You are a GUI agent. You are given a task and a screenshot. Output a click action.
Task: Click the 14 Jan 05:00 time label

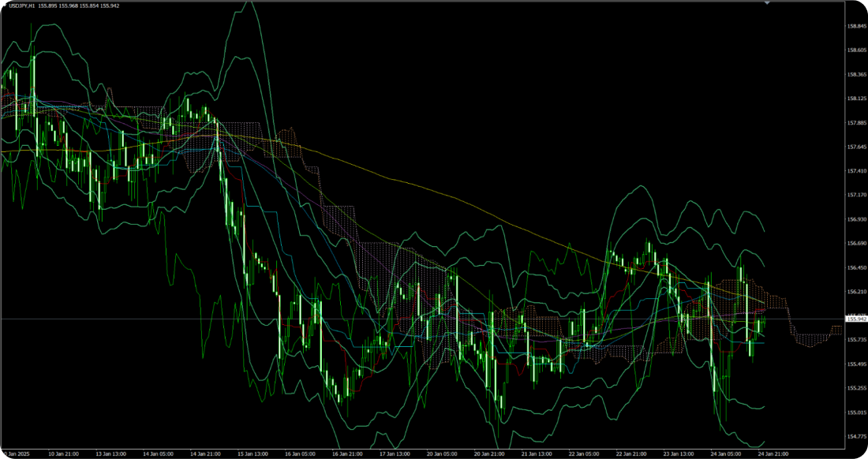[159, 454]
